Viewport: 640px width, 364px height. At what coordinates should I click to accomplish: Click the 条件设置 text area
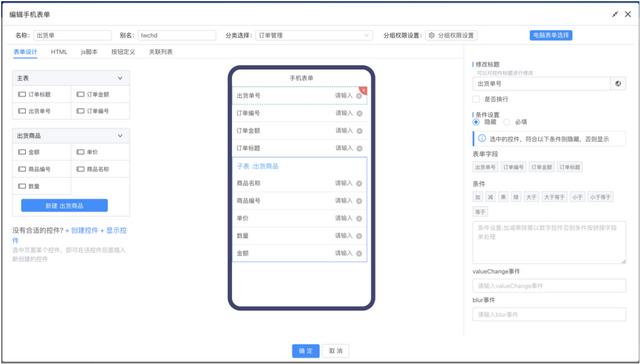coord(549,242)
